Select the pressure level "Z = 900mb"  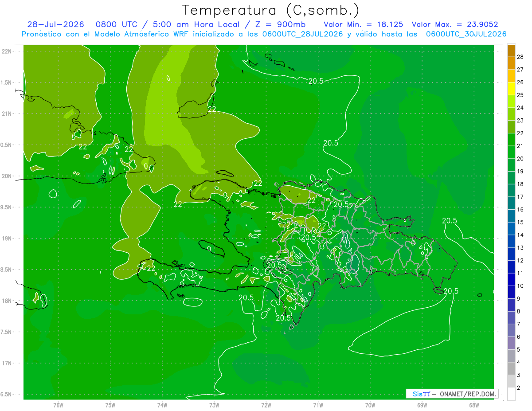coord(280,25)
